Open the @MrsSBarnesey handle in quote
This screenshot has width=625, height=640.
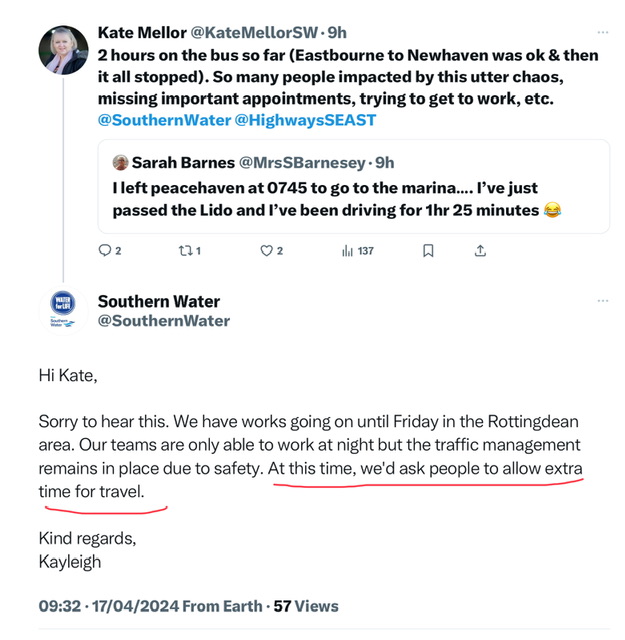point(302,163)
